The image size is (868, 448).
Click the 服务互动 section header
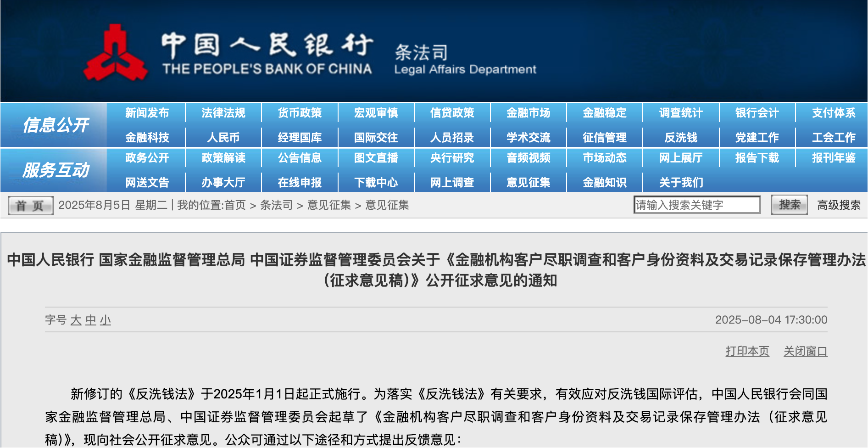point(55,170)
